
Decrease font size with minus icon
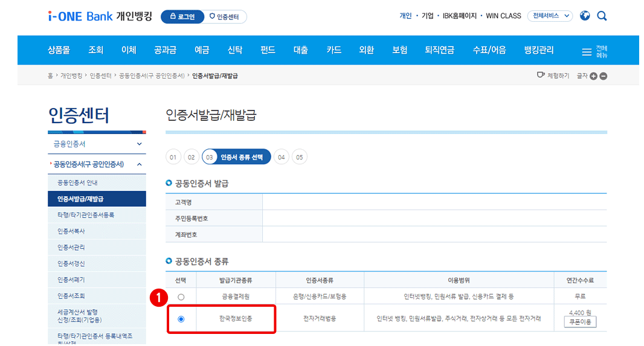pyautogui.click(x=604, y=76)
